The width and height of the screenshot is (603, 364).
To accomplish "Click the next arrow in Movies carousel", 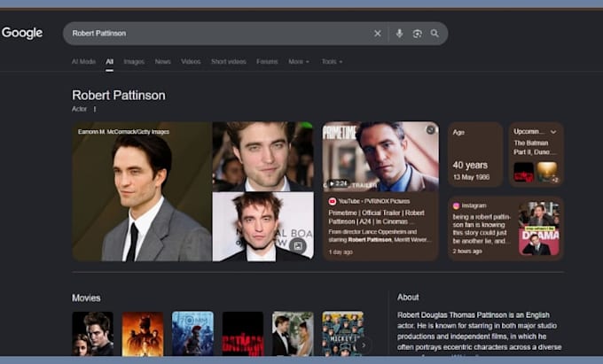I will (x=364, y=345).
